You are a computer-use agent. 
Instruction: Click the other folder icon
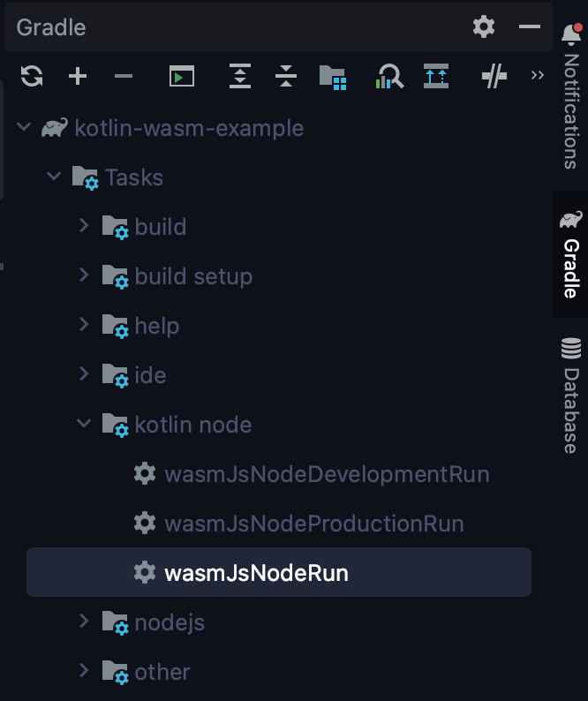click(x=116, y=673)
